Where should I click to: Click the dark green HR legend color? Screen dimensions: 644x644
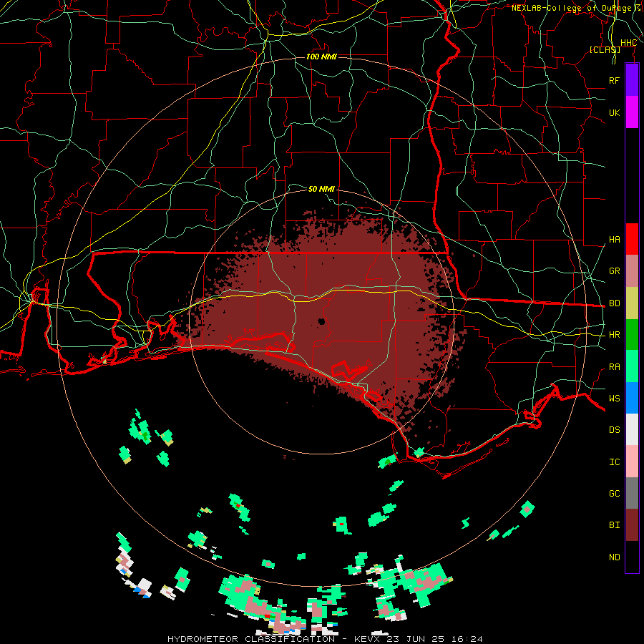[632, 335]
